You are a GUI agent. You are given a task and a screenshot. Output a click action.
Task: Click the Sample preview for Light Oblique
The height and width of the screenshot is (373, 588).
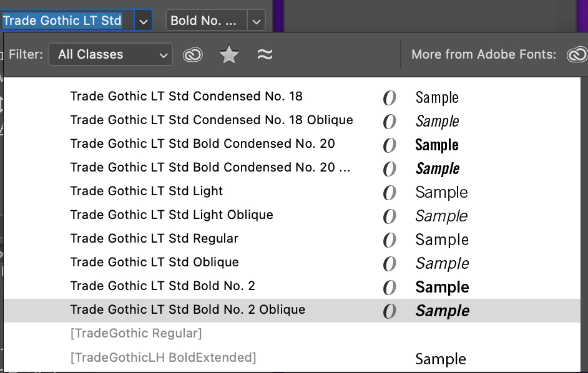(441, 216)
